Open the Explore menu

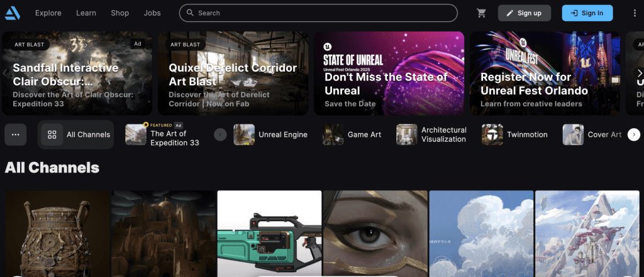[x=48, y=13]
